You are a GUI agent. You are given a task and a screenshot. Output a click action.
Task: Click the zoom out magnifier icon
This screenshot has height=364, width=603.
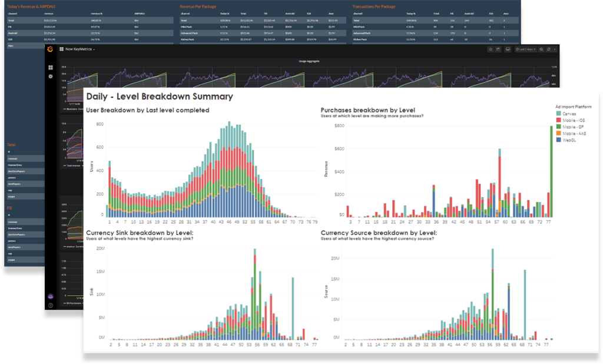542,49
